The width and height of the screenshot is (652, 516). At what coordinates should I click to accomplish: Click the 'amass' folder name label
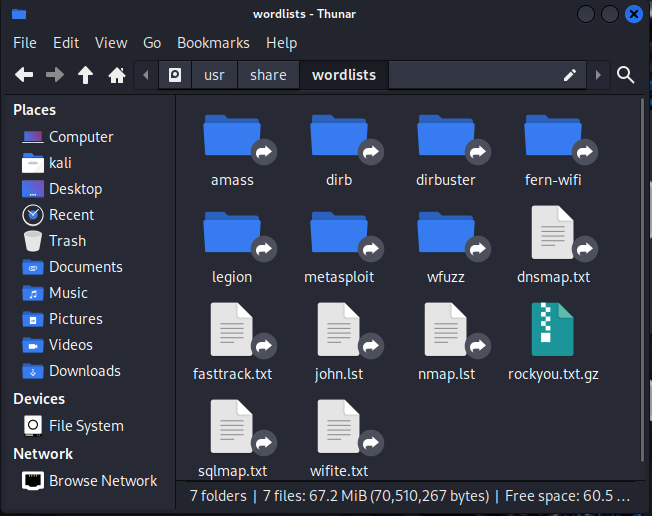tap(232, 180)
